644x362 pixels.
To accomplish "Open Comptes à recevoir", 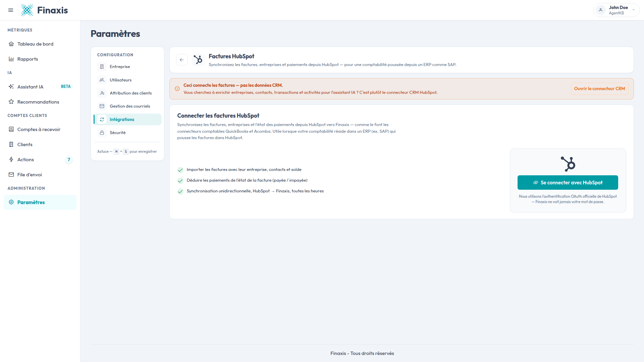I will pos(40,129).
